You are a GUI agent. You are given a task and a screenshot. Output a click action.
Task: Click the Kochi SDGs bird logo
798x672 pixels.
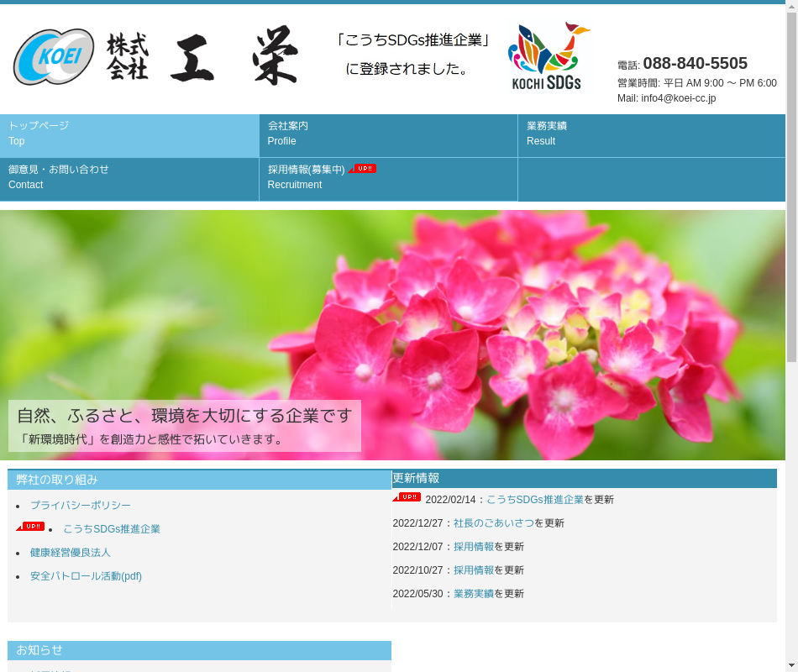(x=548, y=55)
